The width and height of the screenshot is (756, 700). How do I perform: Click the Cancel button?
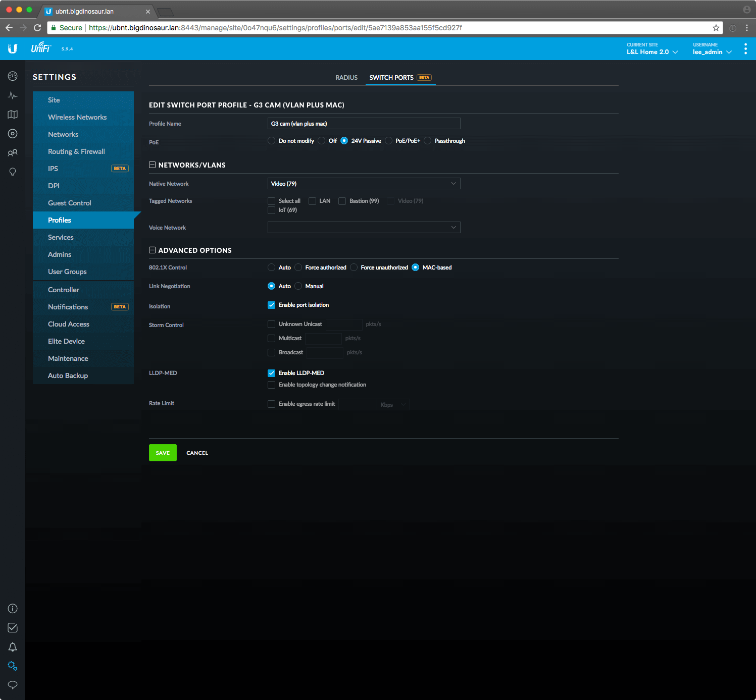click(x=197, y=453)
